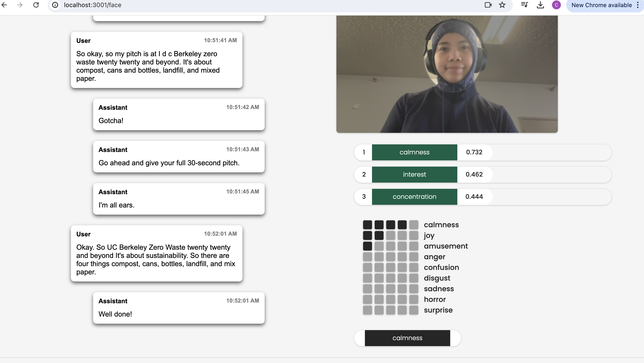Select the green calmness score bar
Image resolution: width=644 pixels, height=363 pixels.
click(x=414, y=152)
